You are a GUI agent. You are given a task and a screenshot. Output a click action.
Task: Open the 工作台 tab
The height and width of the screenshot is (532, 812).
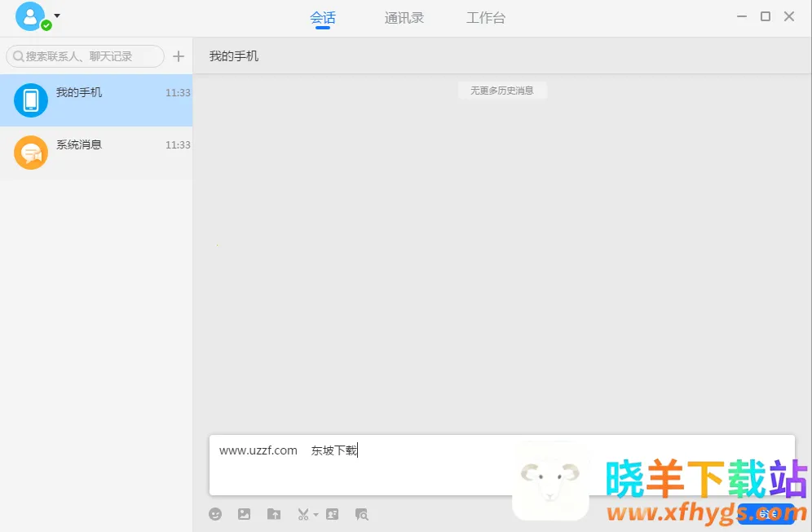pos(486,18)
